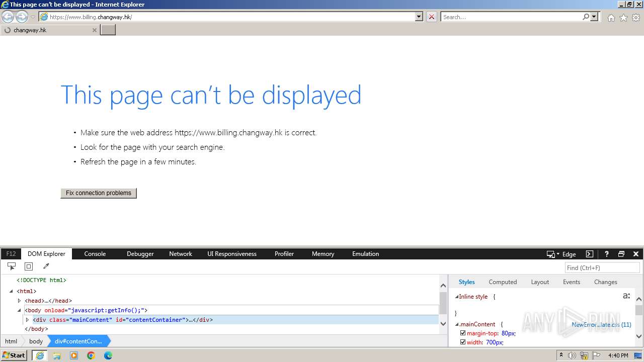Switch to the Layout tab

(x=540, y=282)
